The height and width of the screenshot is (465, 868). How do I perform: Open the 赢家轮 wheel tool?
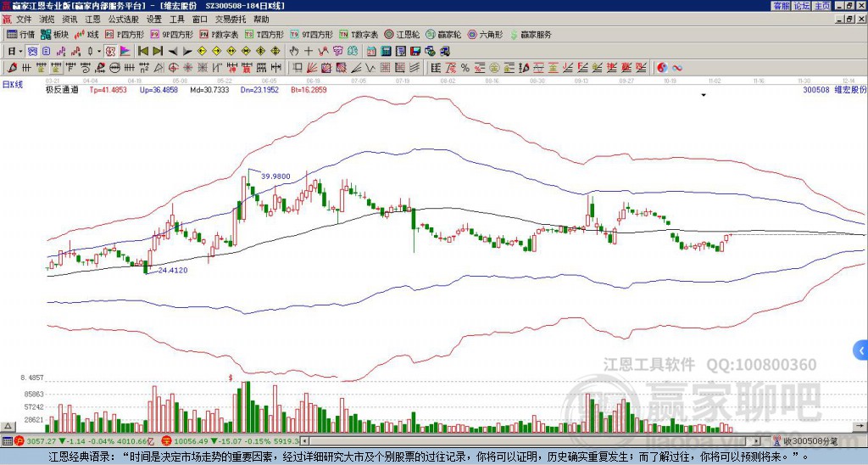[443, 34]
